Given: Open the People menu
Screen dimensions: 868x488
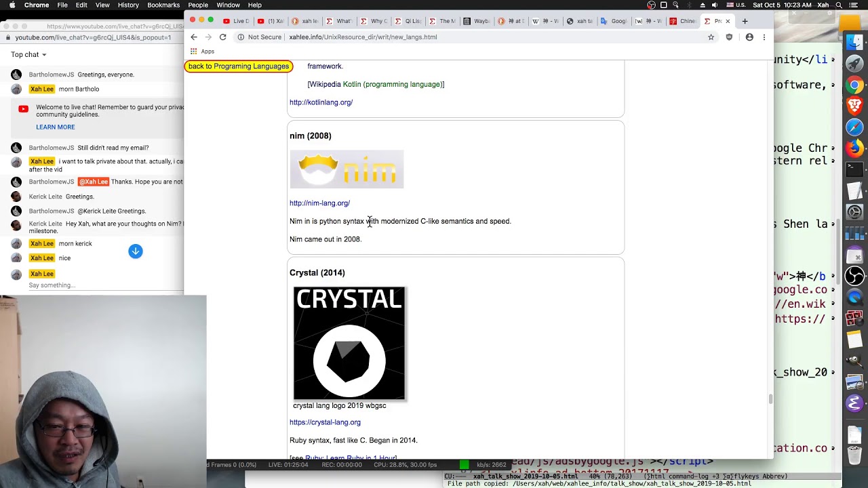Looking at the screenshot, I should pyautogui.click(x=198, y=5).
